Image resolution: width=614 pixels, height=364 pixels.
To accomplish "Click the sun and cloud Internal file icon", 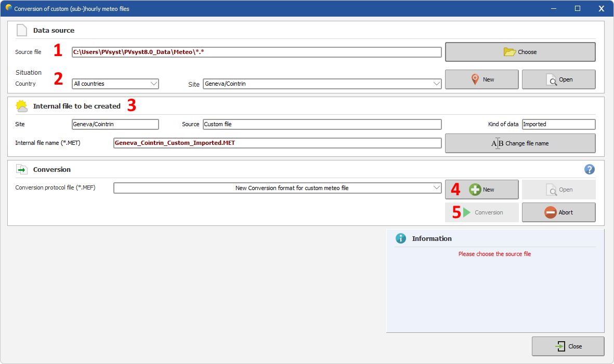I will coord(21,106).
